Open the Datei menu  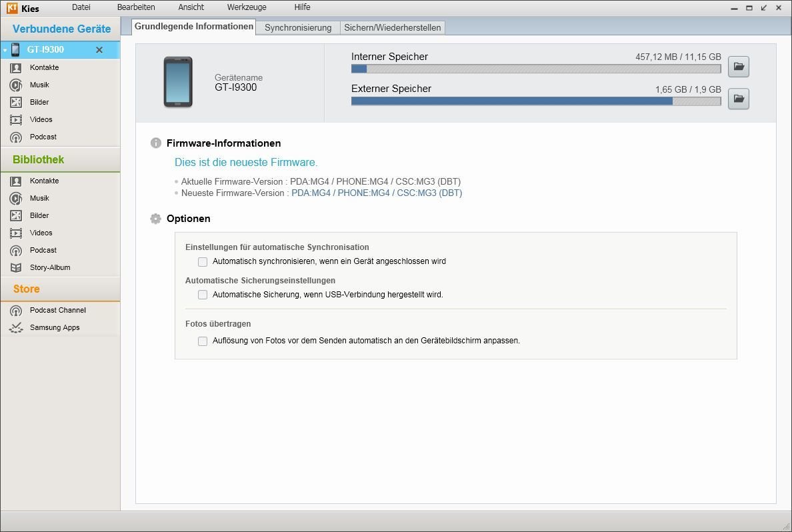81,7
